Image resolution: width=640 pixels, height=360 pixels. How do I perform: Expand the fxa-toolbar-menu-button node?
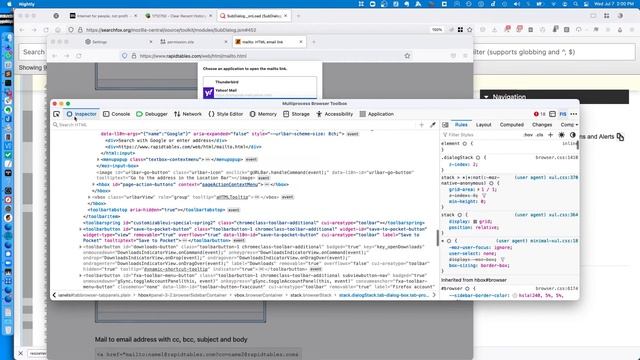coord(80,276)
